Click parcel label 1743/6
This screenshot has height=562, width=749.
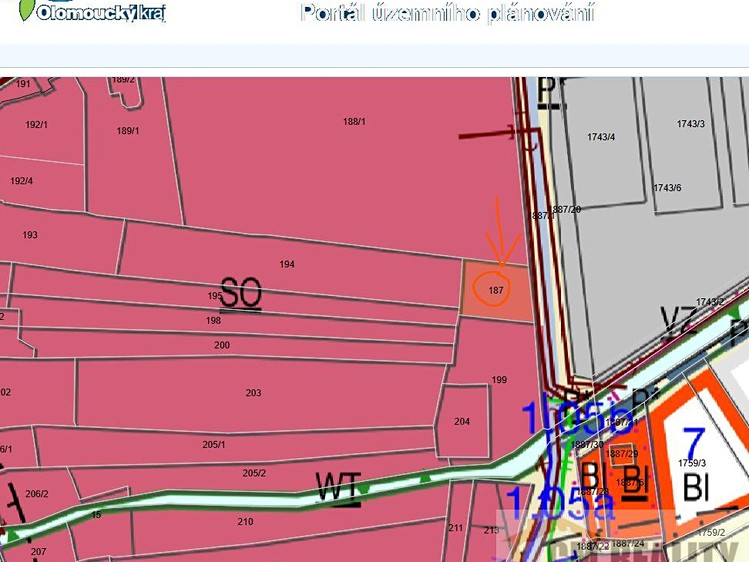(x=667, y=188)
